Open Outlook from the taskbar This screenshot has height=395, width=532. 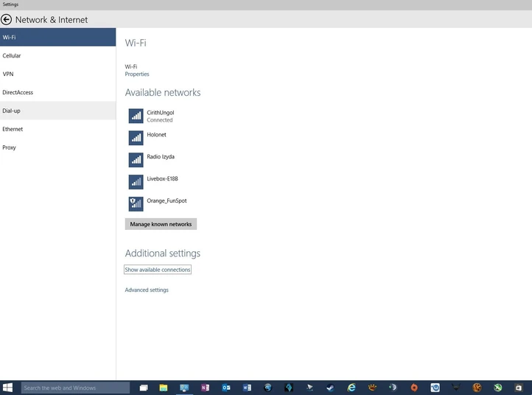[226, 388]
